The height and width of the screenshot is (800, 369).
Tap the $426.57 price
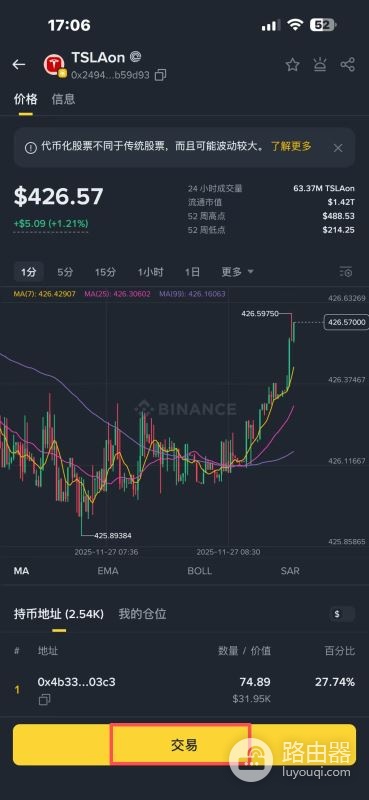58,197
